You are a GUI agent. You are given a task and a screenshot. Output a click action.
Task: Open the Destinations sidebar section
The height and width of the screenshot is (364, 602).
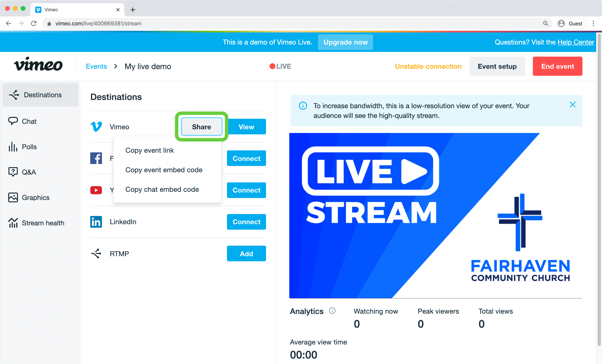pos(40,95)
